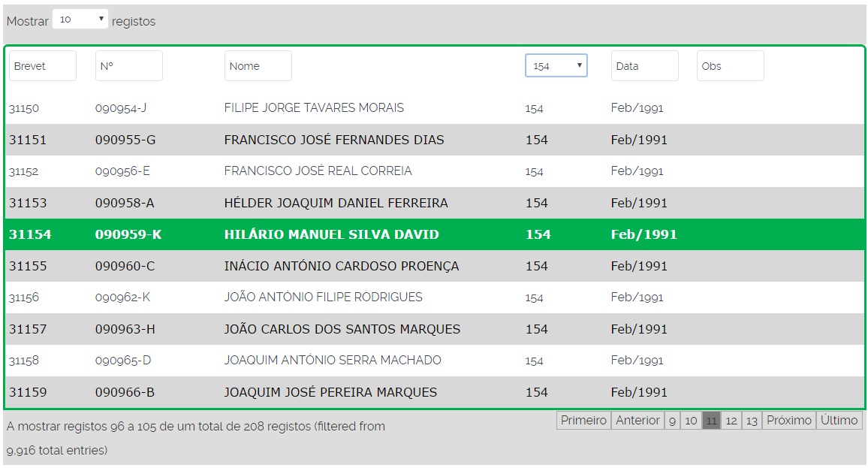Click the Próximo pagination button
The image size is (868, 468).
(789, 421)
